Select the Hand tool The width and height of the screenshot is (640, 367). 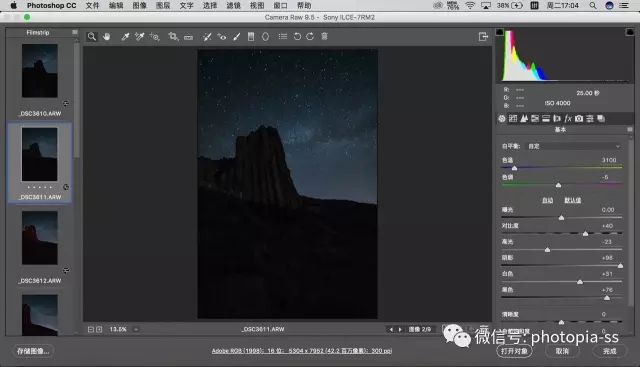(107, 37)
